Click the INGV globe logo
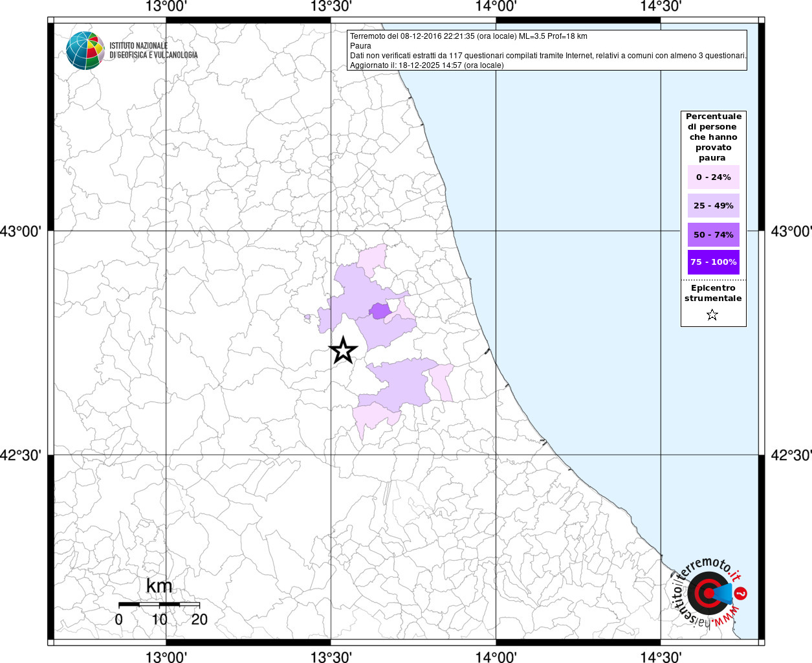Image resolution: width=812 pixels, height=663 pixels. coord(85,51)
